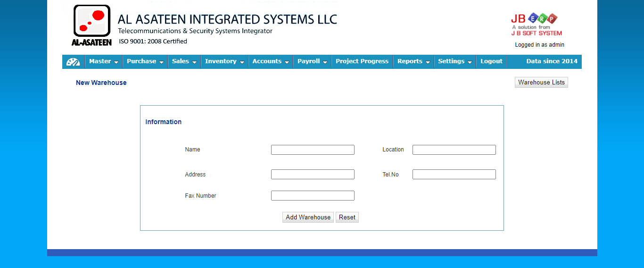Open the dashboard gauge icon in navbar
This screenshot has width=644, height=268.
tap(73, 61)
